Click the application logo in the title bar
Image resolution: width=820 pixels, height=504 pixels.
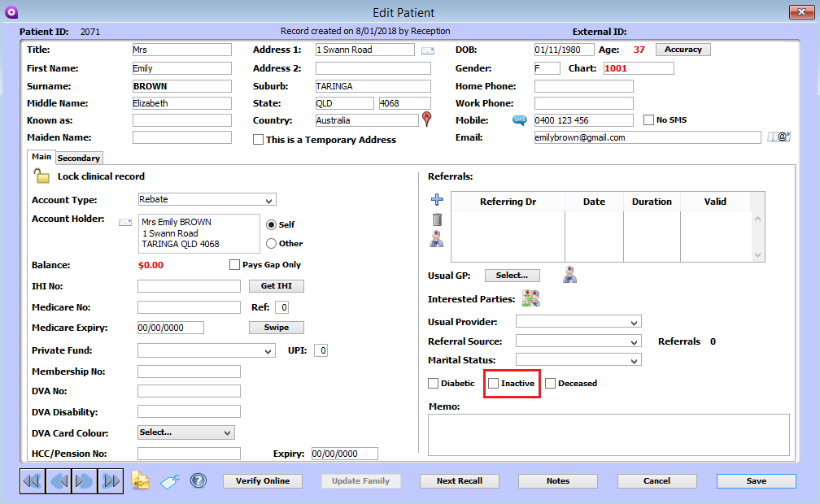(11, 12)
